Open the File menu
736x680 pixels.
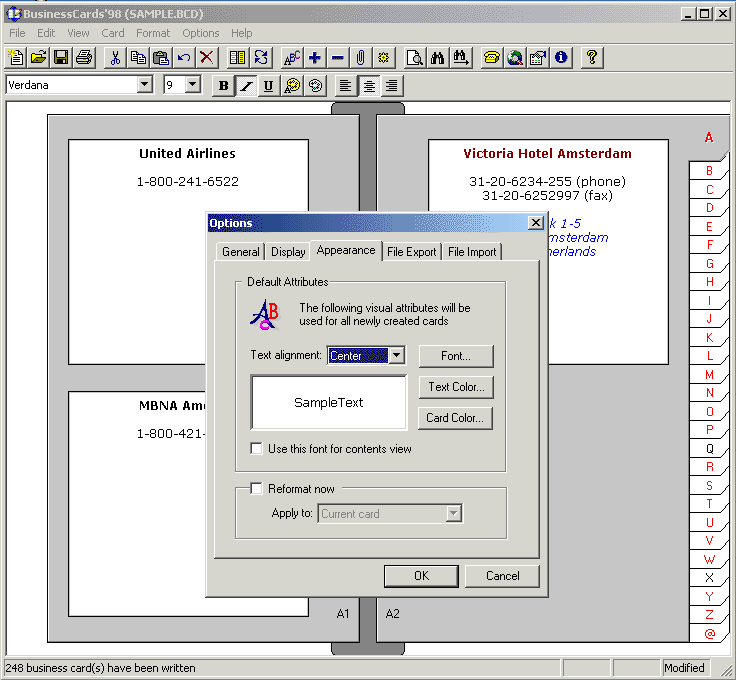[17, 33]
